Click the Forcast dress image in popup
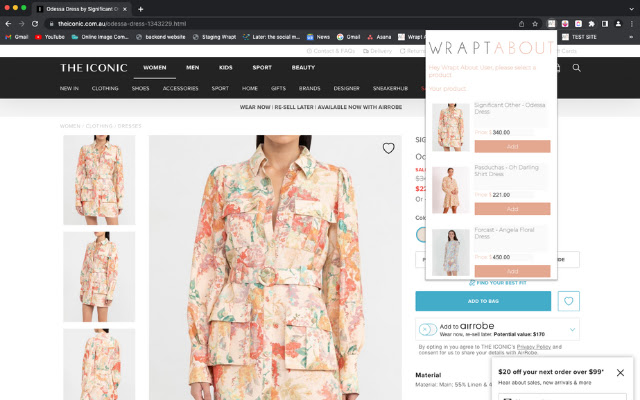This screenshot has height=400, width=640. pyautogui.click(x=451, y=252)
